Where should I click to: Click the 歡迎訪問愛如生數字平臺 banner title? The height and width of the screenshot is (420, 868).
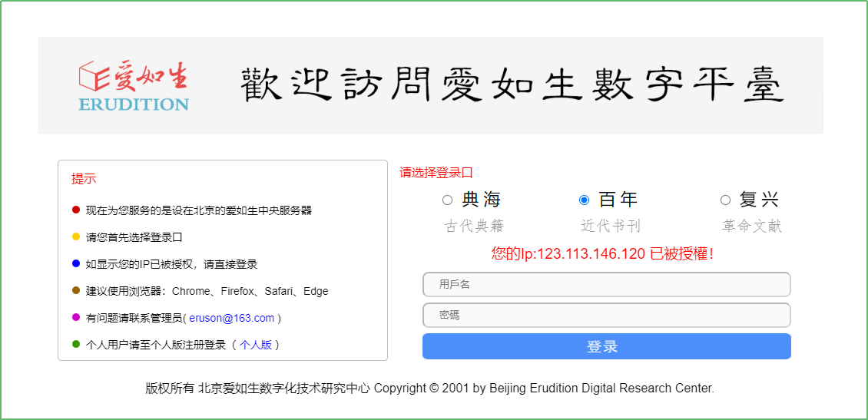512,84
